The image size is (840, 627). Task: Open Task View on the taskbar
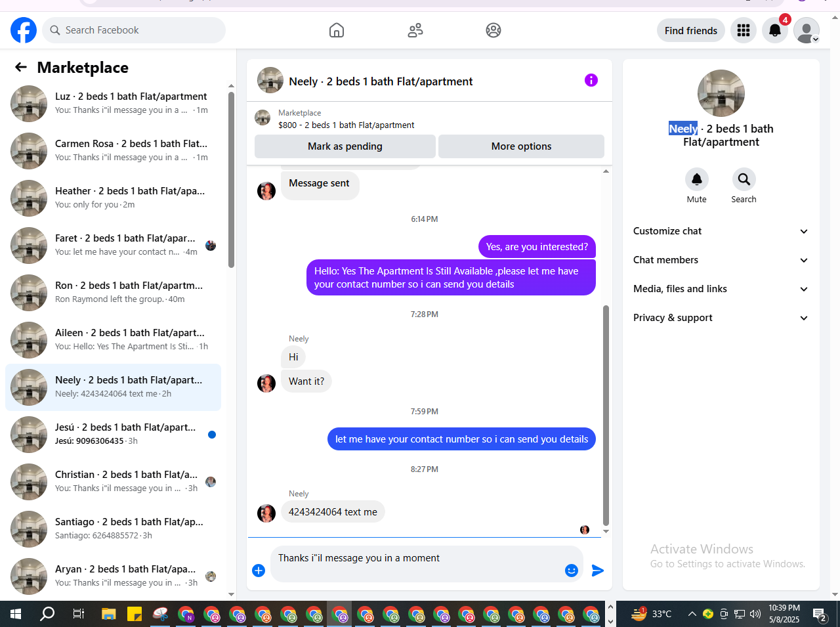pyautogui.click(x=78, y=615)
